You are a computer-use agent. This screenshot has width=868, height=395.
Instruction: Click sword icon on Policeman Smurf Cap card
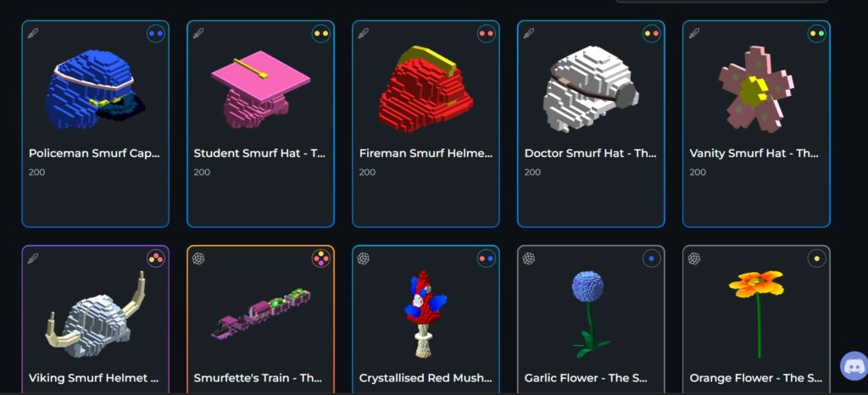coord(33,33)
